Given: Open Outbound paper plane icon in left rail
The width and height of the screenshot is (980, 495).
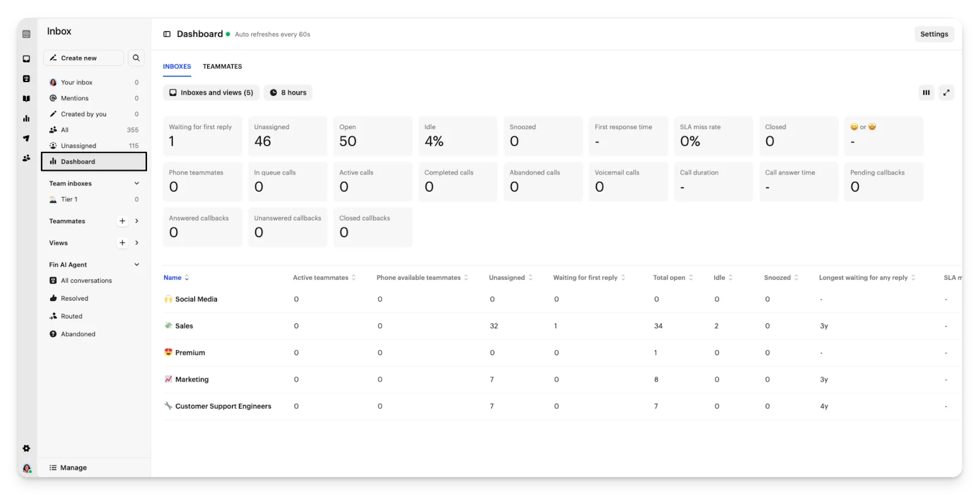Looking at the screenshot, I should point(26,138).
